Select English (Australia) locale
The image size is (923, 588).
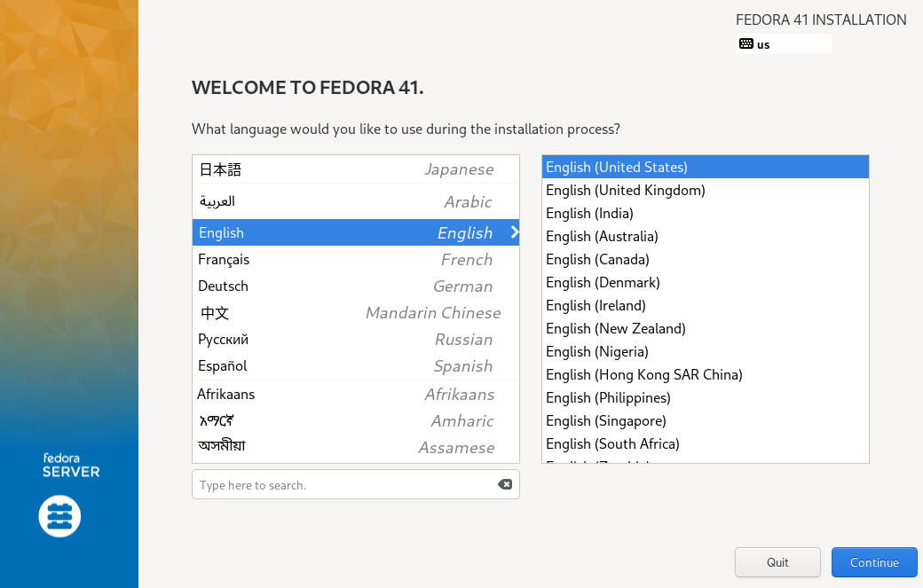pos(706,237)
